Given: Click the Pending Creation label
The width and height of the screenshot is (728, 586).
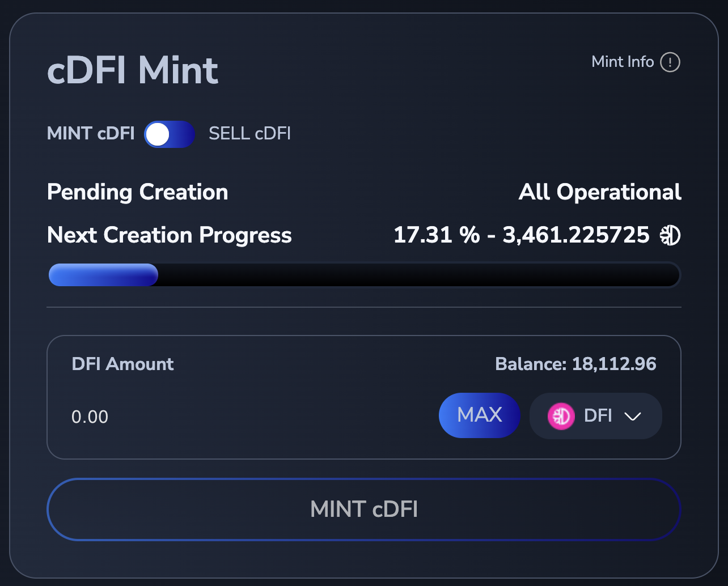Looking at the screenshot, I should tap(138, 193).
